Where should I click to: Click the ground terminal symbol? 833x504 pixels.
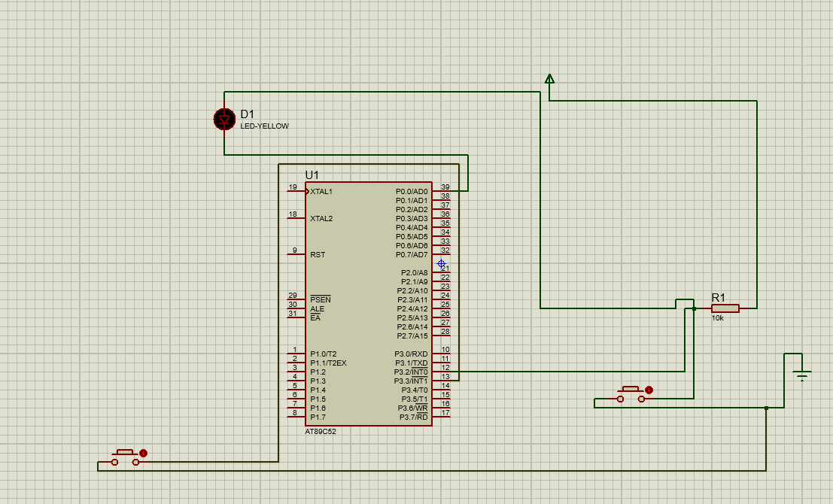pyautogui.click(x=802, y=375)
